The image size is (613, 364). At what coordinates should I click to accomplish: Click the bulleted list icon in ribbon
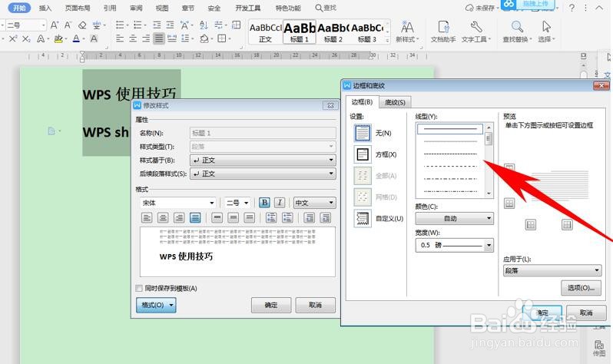tap(120, 25)
